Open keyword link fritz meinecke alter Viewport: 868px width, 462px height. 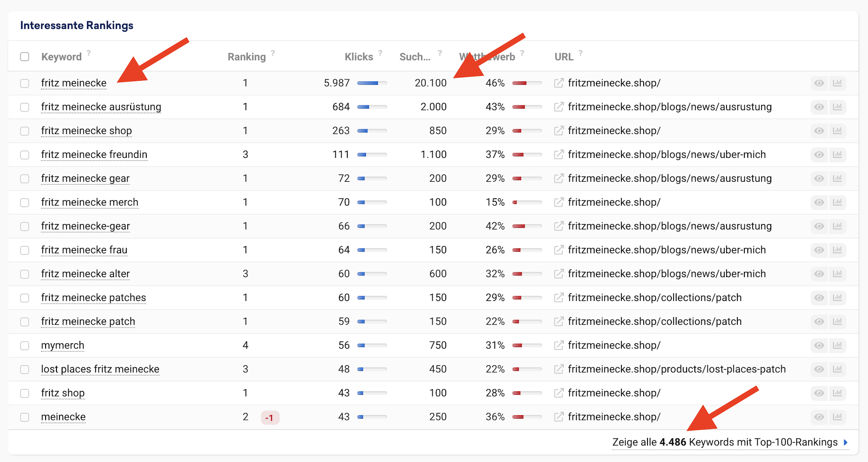[85, 274]
